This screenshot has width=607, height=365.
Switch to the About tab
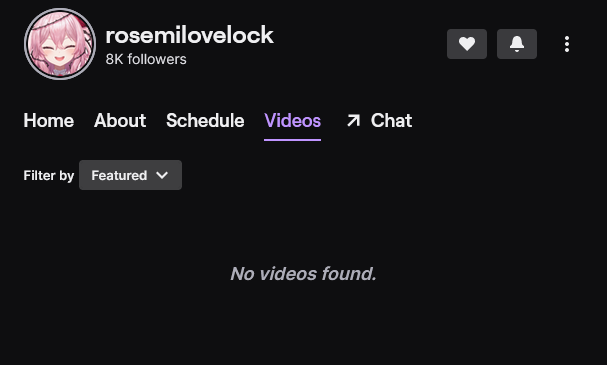coord(120,120)
